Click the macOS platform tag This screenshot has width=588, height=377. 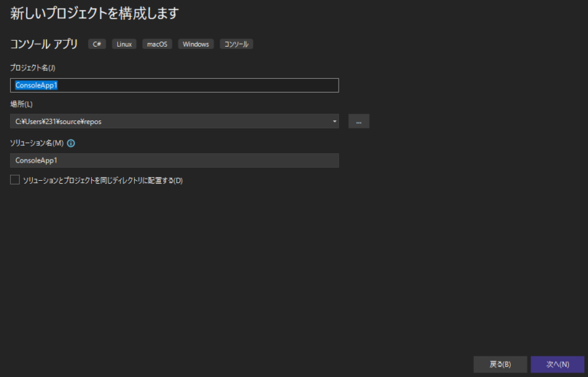pos(157,44)
